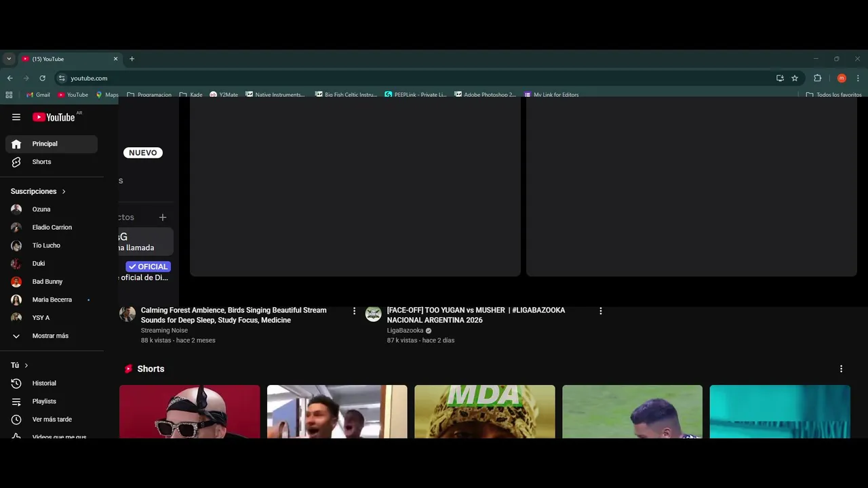This screenshot has height=488, width=868.
Task: Open options for Calming Forest Ambience video
Action: coord(354,311)
